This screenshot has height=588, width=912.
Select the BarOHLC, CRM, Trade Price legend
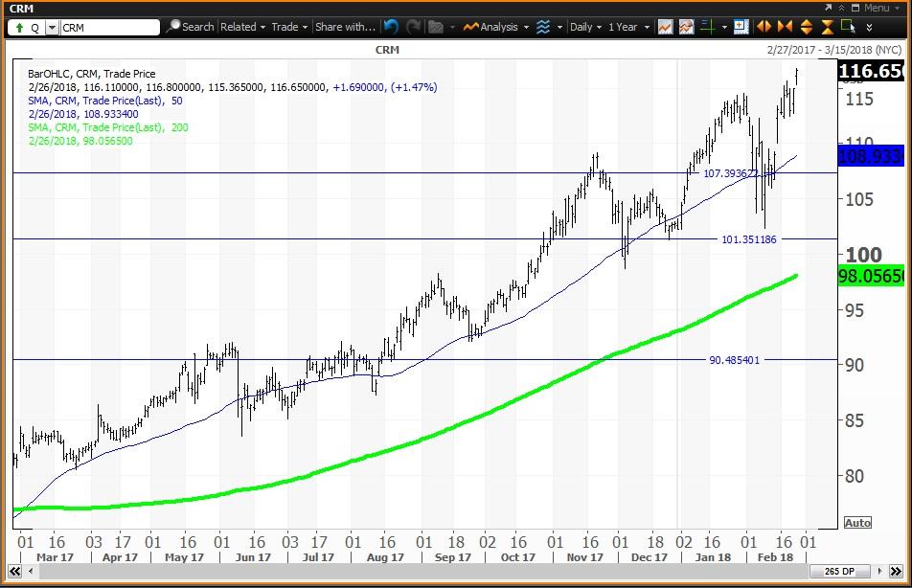click(92, 74)
